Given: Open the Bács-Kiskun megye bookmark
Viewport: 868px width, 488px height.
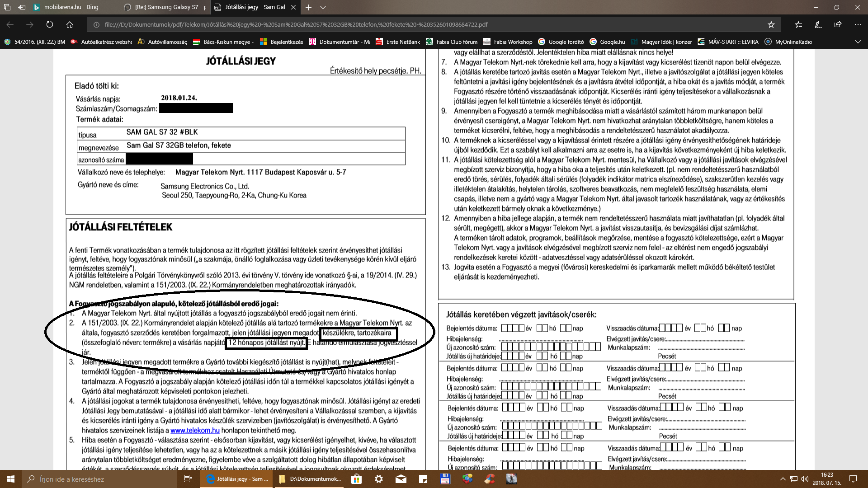Looking at the screenshot, I should (x=223, y=42).
